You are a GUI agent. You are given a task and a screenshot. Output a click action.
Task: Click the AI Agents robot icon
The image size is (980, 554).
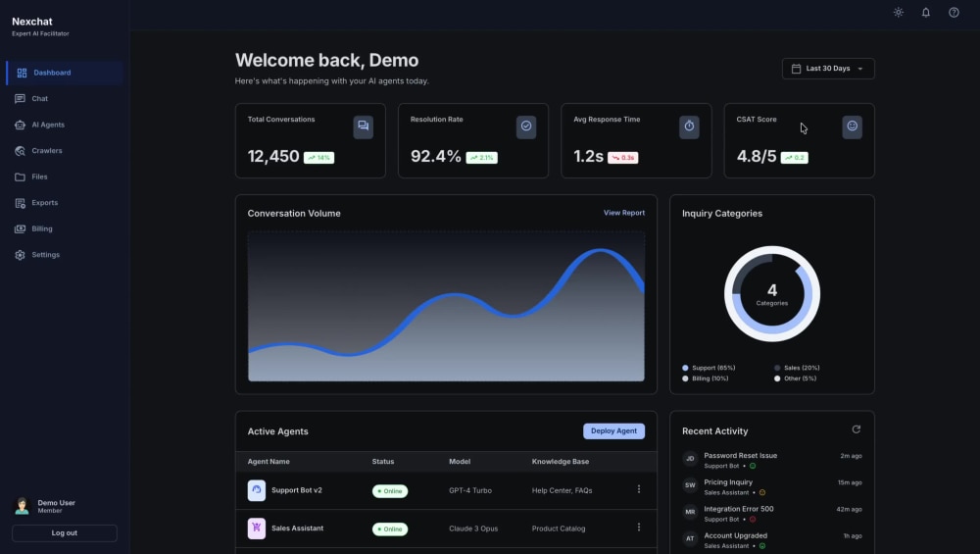[x=20, y=126]
